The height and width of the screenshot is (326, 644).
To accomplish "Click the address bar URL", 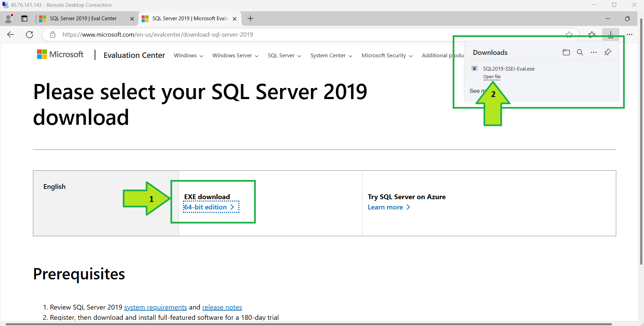I will click(x=158, y=34).
